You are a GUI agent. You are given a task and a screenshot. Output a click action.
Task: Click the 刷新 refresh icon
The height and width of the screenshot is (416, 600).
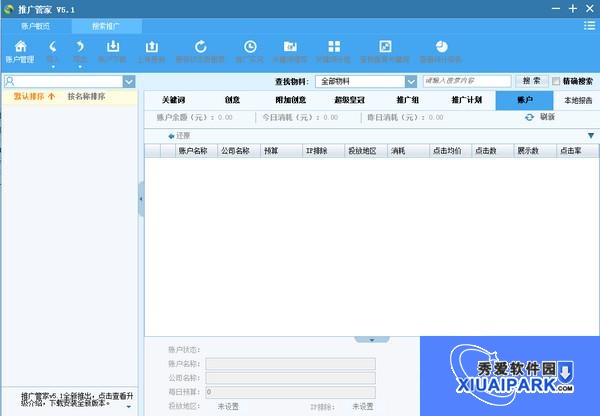(529, 117)
